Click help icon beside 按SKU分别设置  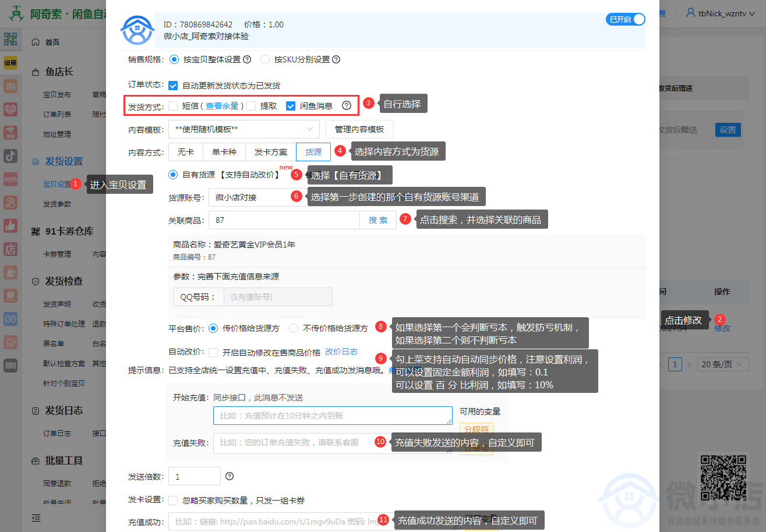[336, 59]
